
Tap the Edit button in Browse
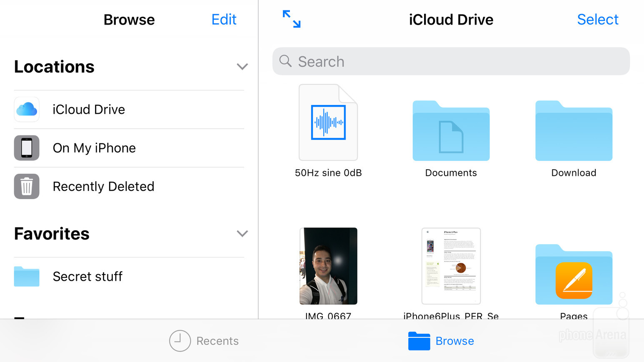(x=224, y=20)
